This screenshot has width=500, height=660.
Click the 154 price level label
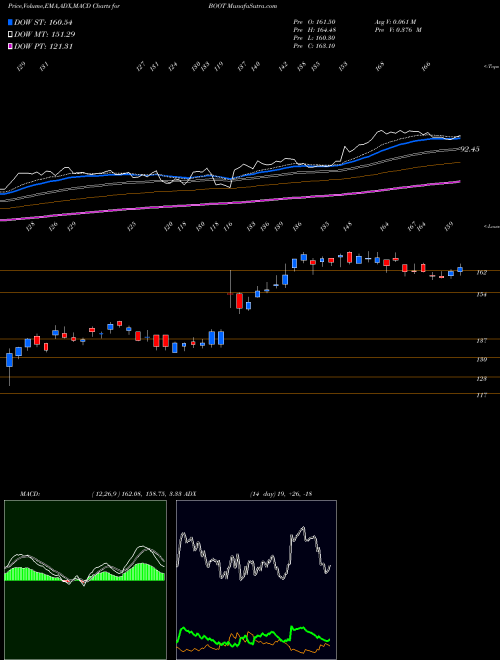tap(482, 295)
